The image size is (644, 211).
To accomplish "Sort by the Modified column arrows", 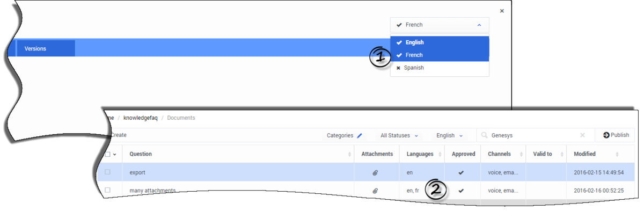I will tap(617, 154).
